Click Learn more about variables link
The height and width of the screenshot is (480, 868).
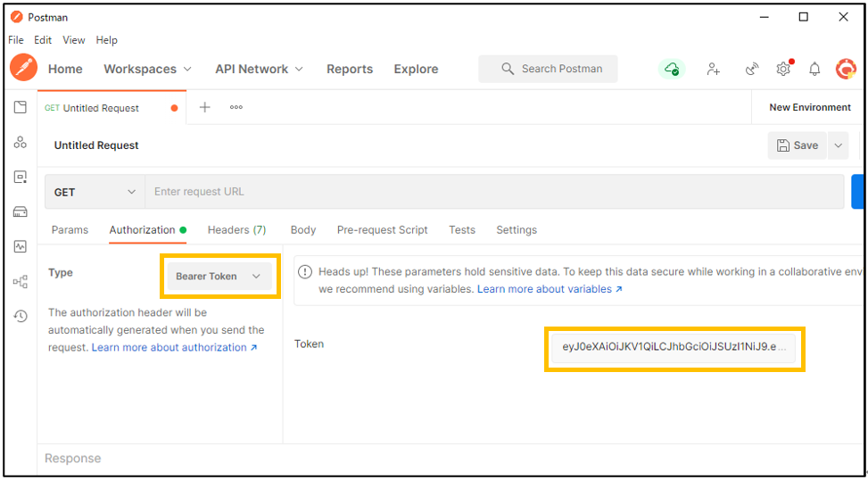[x=550, y=289]
